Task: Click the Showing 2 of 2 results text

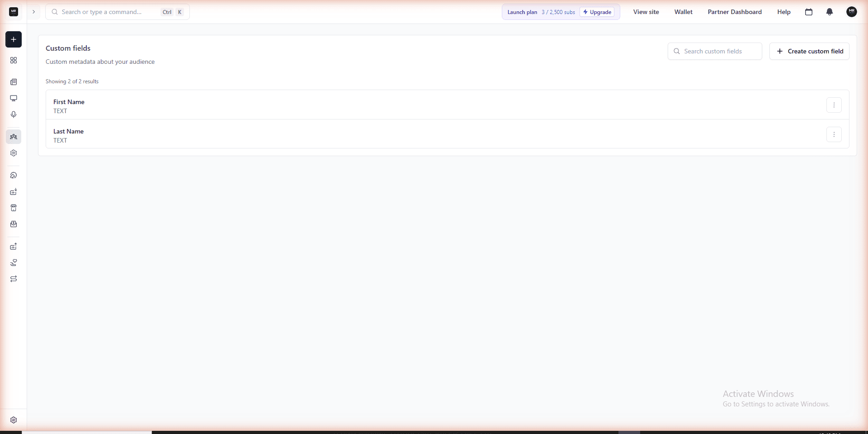Action: (x=72, y=81)
